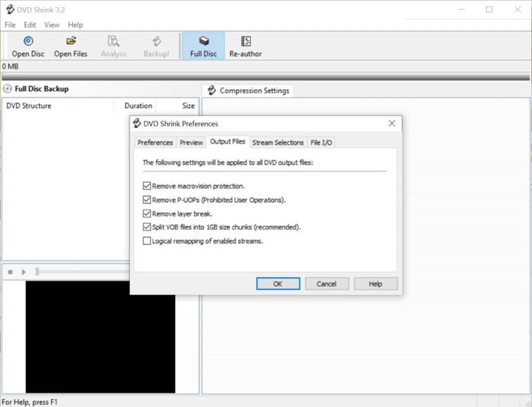Select the Output Files tab
532x407 pixels.
pos(227,142)
